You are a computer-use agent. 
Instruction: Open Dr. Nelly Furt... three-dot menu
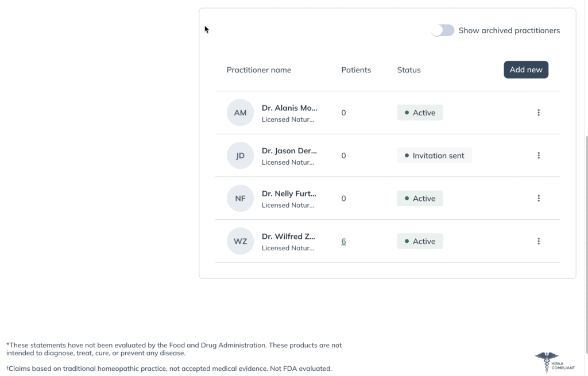coord(539,198)
